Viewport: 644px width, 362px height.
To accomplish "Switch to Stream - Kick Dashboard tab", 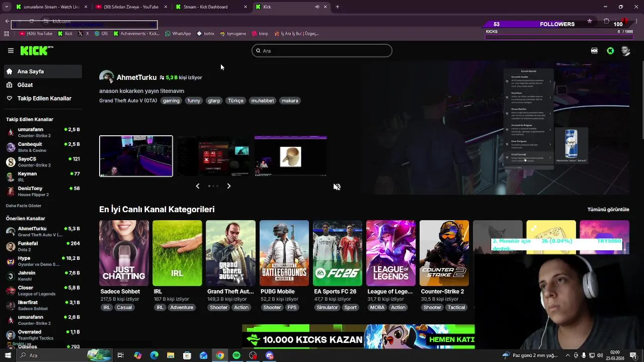I will (x=211, y=7).
